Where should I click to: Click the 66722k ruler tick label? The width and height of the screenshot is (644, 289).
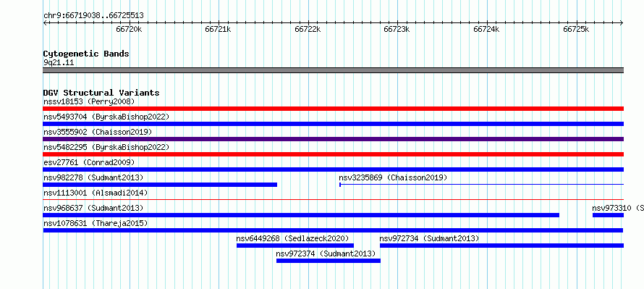[x=308, y=29]
